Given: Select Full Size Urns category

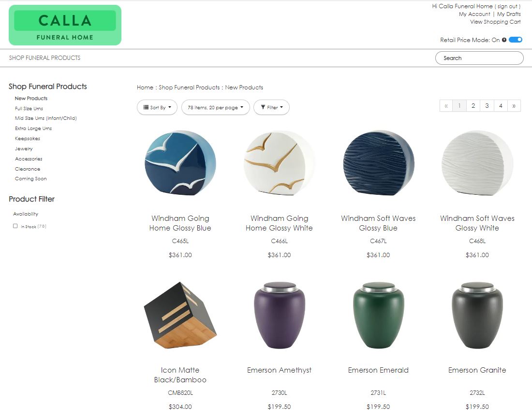Looking at the screenshot, I should (29, 108).
